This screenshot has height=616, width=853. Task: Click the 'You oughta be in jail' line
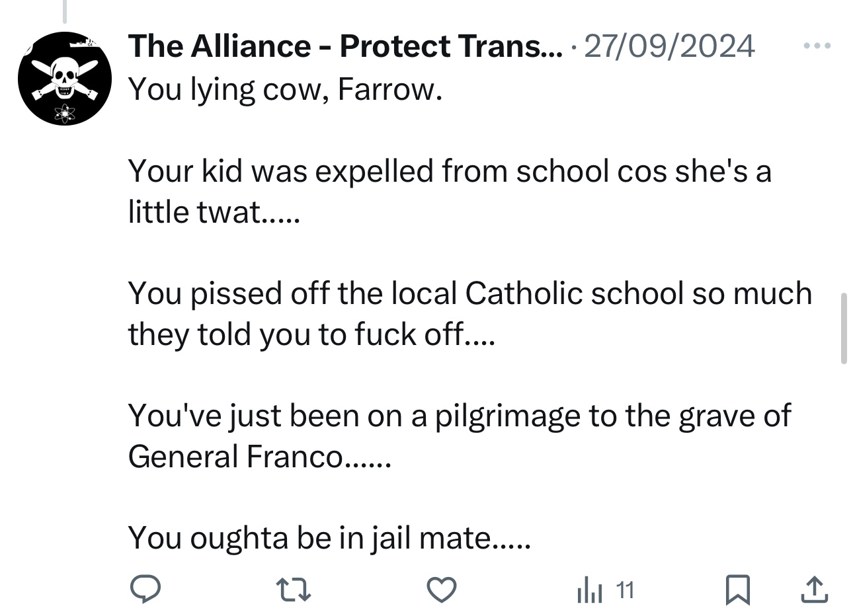[x=329, y=537]
